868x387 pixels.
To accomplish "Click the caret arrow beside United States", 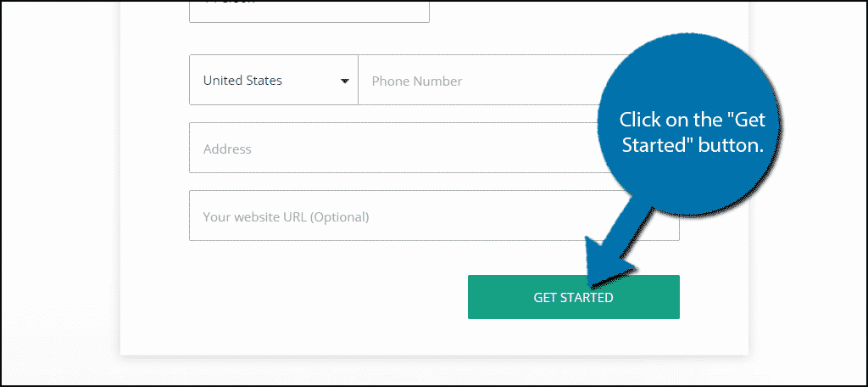I will pyautogui.click(x=345, y=81).
